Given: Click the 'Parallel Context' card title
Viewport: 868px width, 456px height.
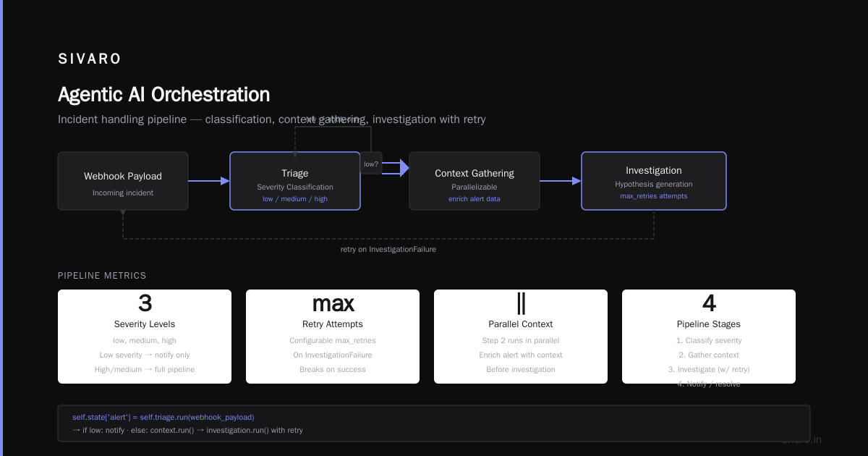Looking at the screenshot, I should pyautogui.click(x=521, y=324).
